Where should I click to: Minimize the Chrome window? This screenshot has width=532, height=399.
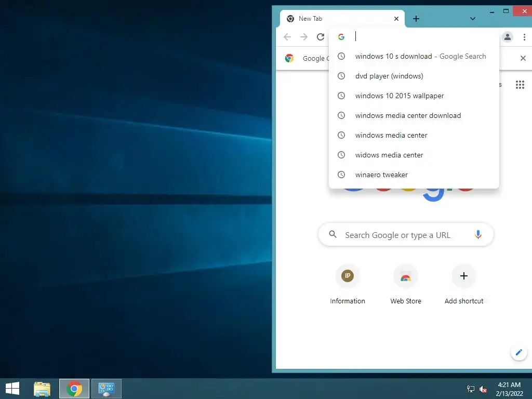491,11
